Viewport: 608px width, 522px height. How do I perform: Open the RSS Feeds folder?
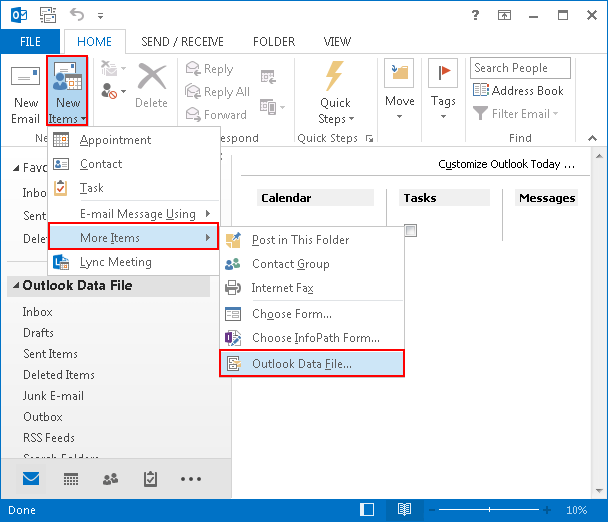pos(49,437)
